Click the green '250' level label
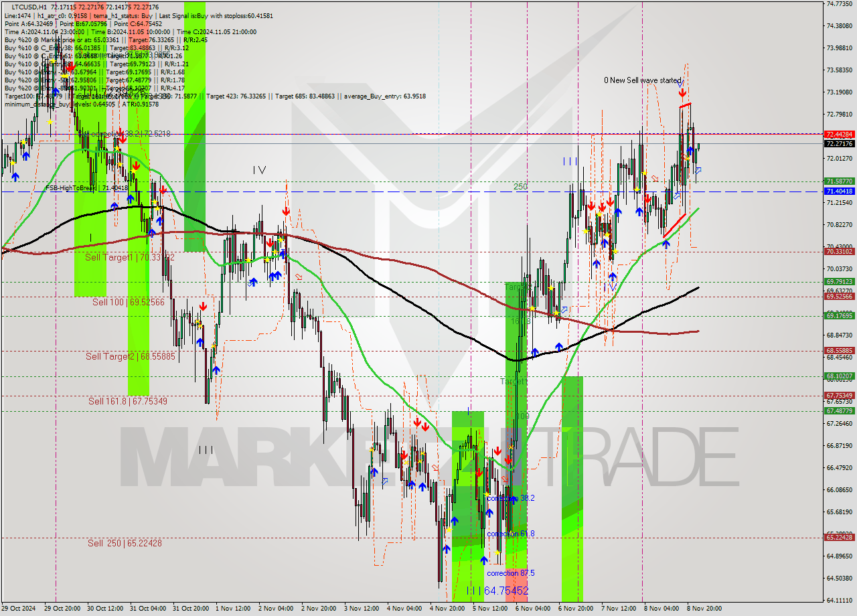 click(x=520, y=187)
